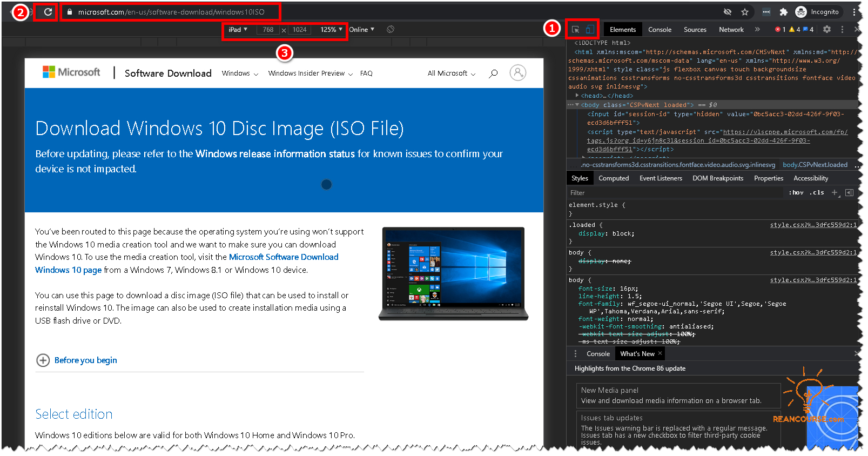Expand the All Microsoft menu
868x456 pixels.
(452, 73)
